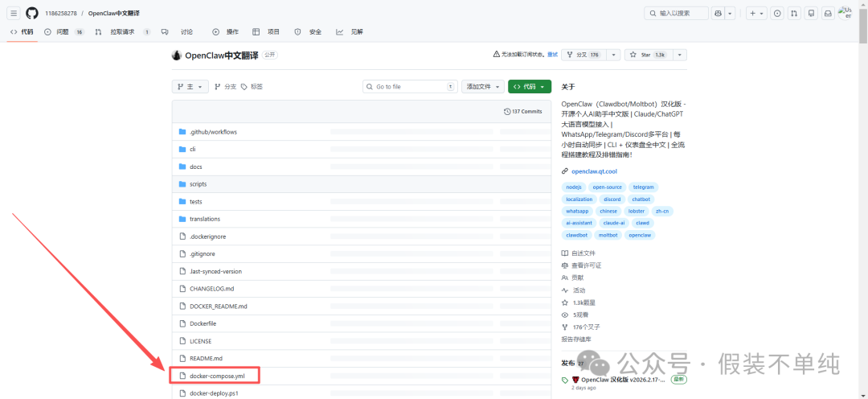Expand the fork 分叉 dropdown arrow

612,55
